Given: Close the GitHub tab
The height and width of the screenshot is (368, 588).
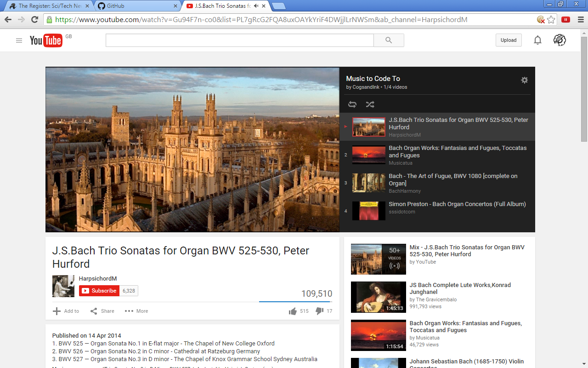Looking at the screenshot, I should [175, 6].
